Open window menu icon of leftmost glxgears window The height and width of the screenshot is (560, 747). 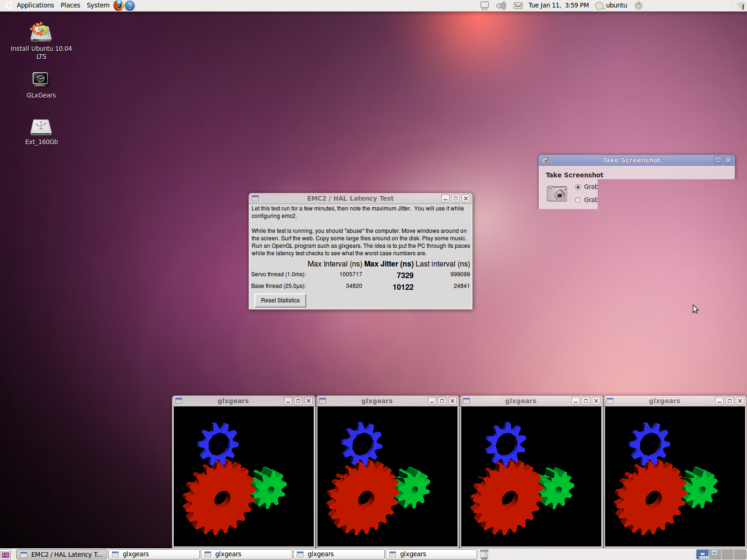pyautogui.click(x=179, y=401)
